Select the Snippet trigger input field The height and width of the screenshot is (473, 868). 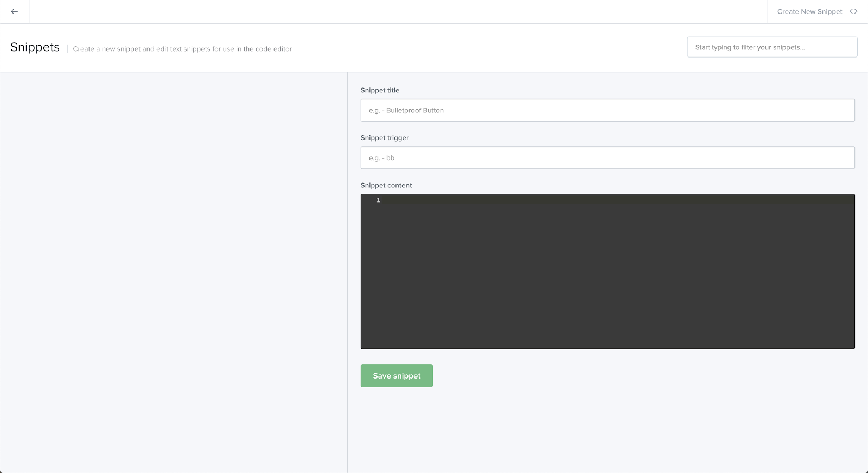tap(607, 158)
